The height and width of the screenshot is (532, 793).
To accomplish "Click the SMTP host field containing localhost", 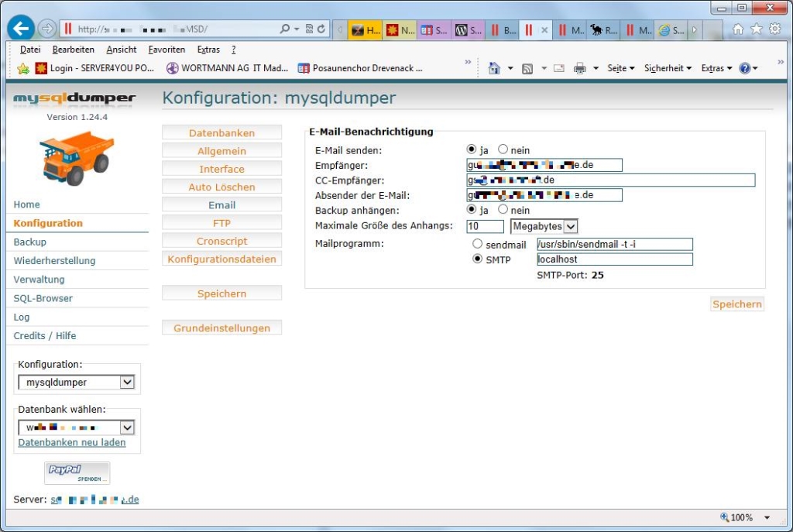I will point(614,259).
